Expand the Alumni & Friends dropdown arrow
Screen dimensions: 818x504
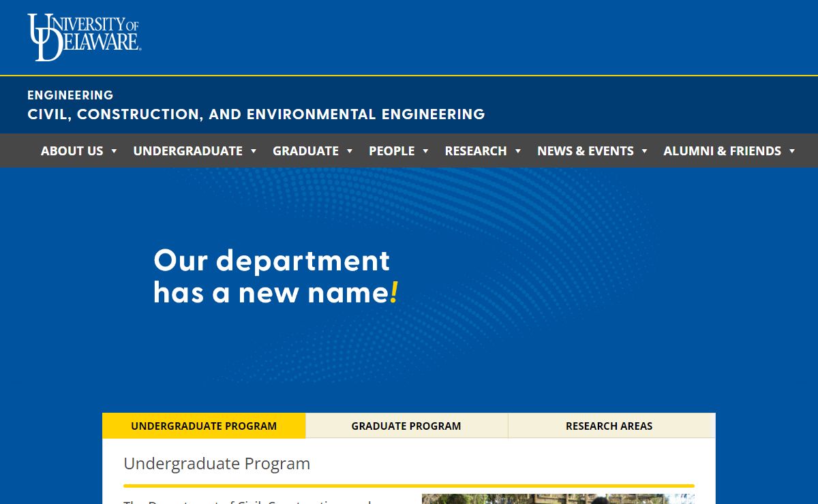(792, 151)
